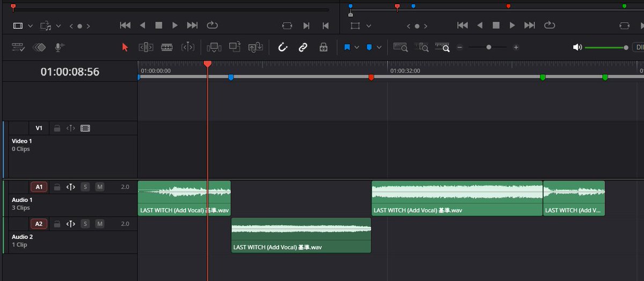Click the Detail Zoom icon
Screen dimensions: 644x281
[x=421, y=47]
